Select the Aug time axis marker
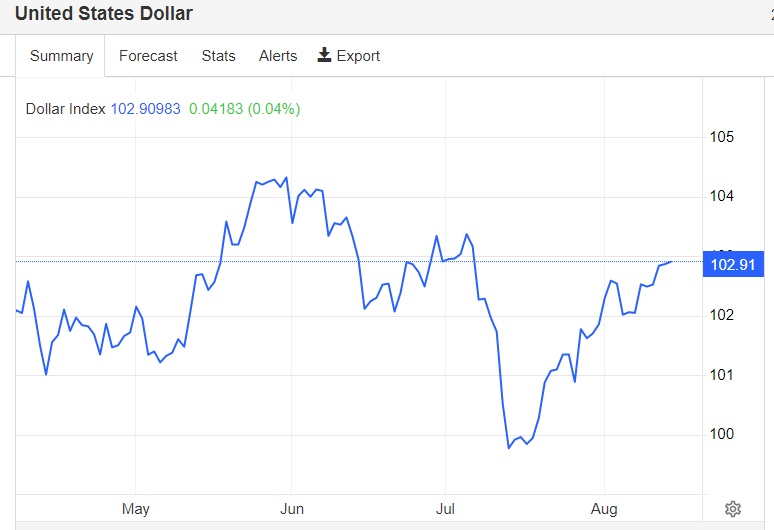Viewport: 774px width, 530px height. (x=604, y=509)
